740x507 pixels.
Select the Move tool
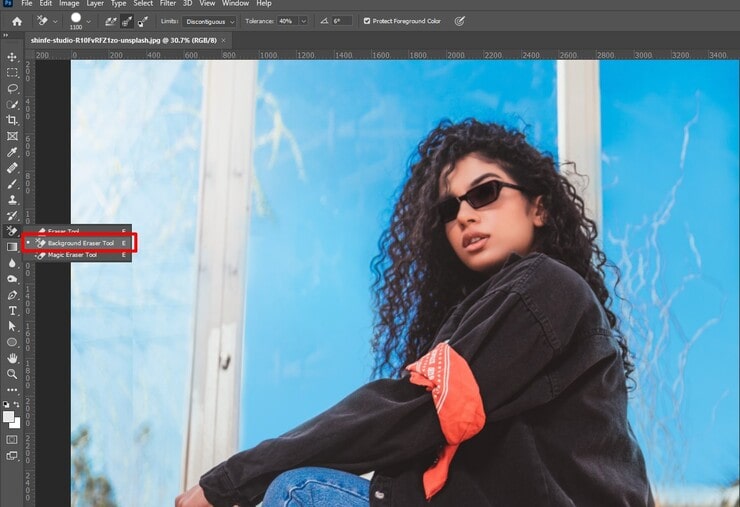pyautogui.click(x=12, y=57)
